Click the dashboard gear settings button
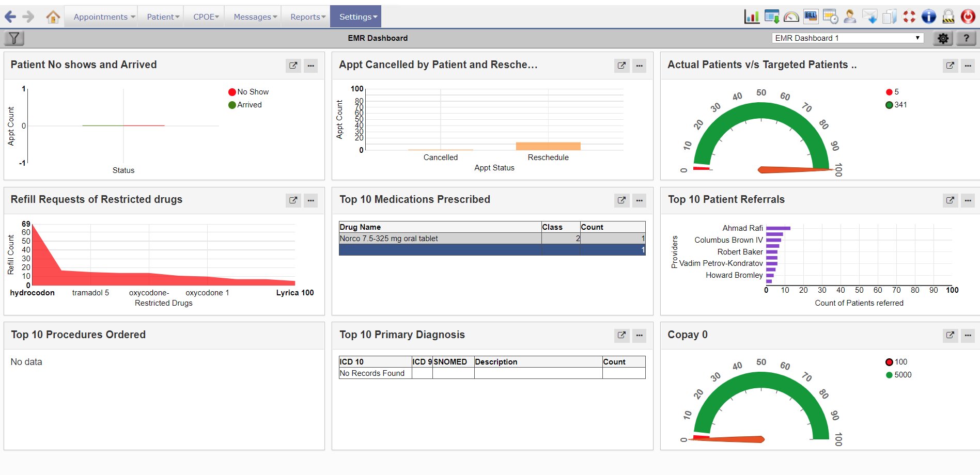The image size is (980, 475). tap(943, 38)
